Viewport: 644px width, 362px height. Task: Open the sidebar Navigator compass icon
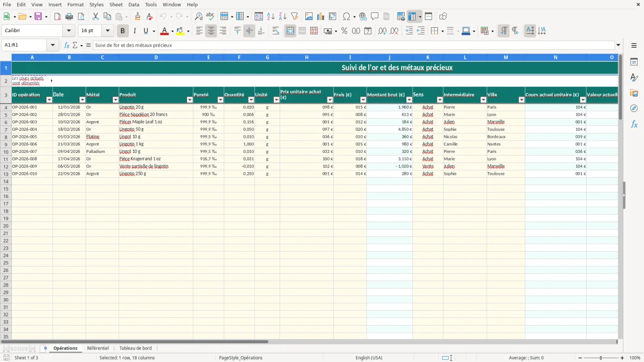634,108
